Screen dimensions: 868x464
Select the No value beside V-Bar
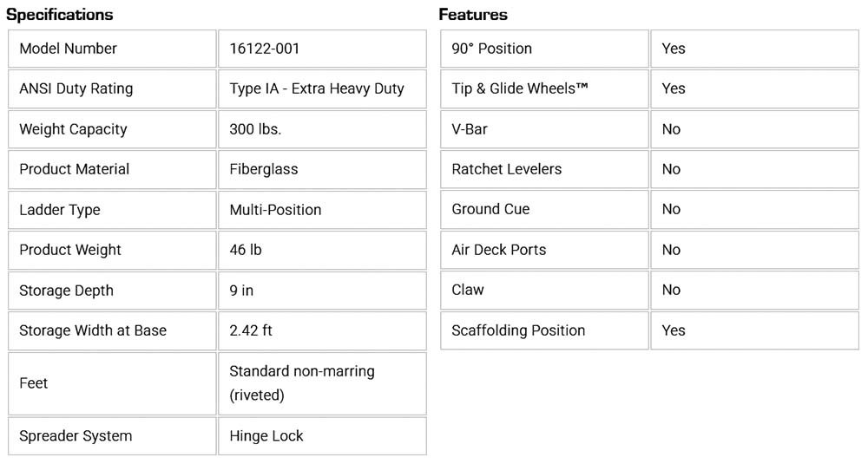click(x=671, y=129)
